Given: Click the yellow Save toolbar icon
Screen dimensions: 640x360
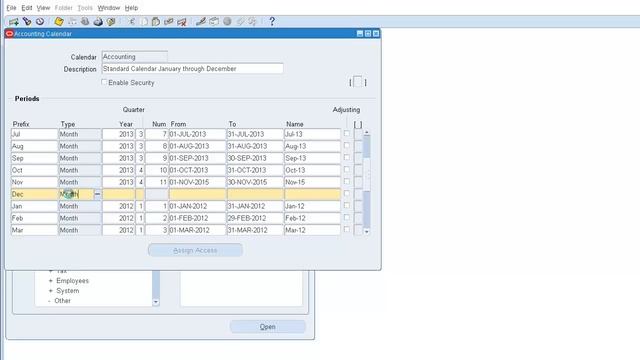Looking at the screenshot, I should pos(59,22).
